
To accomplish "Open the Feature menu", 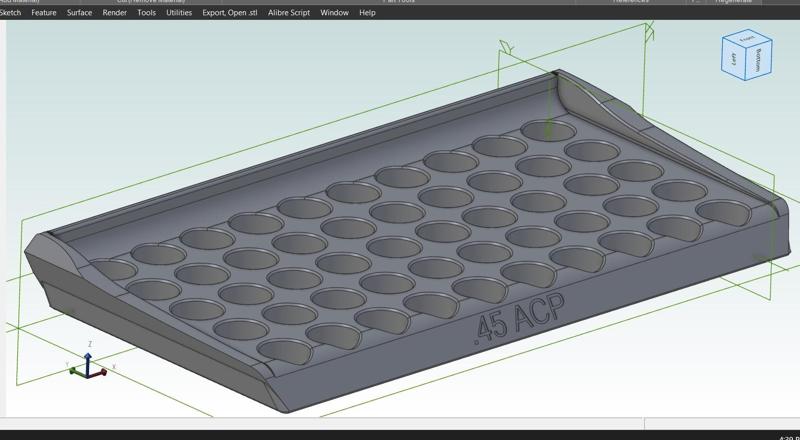I will pyautogui.click(x=44, y=13).
